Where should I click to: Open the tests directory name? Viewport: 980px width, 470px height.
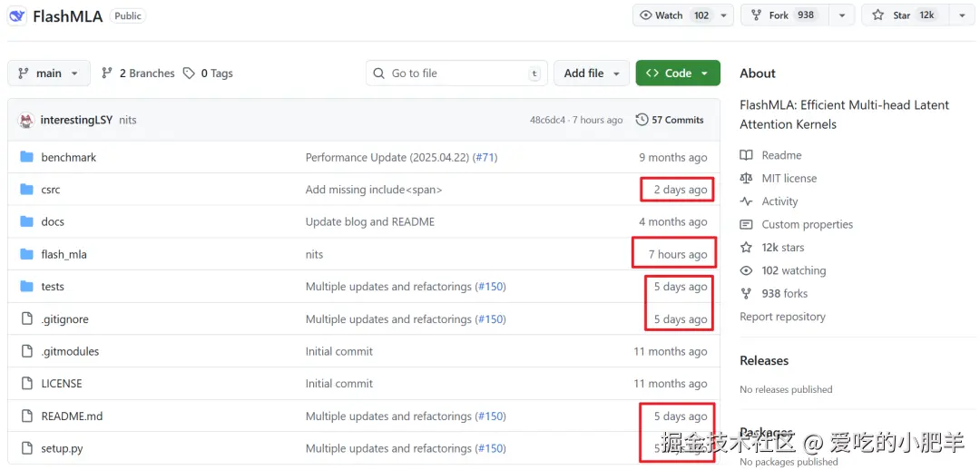pos(53,288)
